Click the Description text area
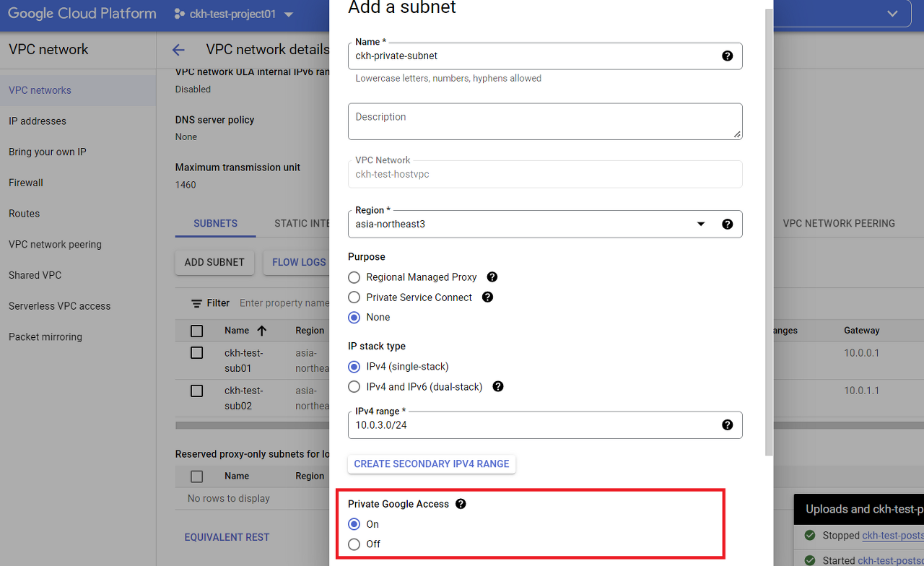924x566 pixels. point(545,121)
